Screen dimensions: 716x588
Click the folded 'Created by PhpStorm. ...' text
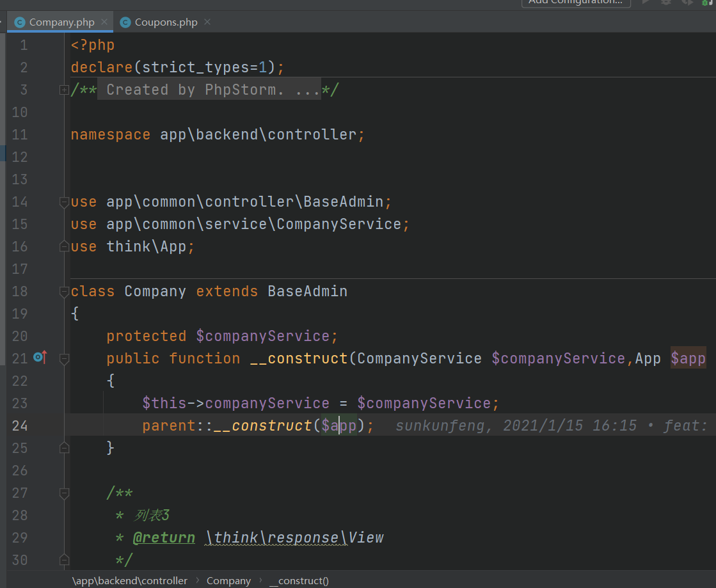coord(209,90)
